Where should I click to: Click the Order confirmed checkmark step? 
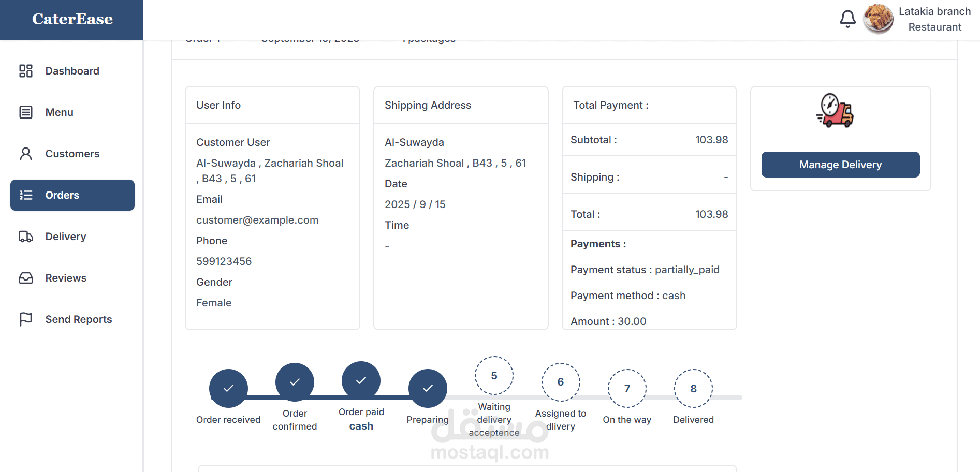[x=295, y=382]
